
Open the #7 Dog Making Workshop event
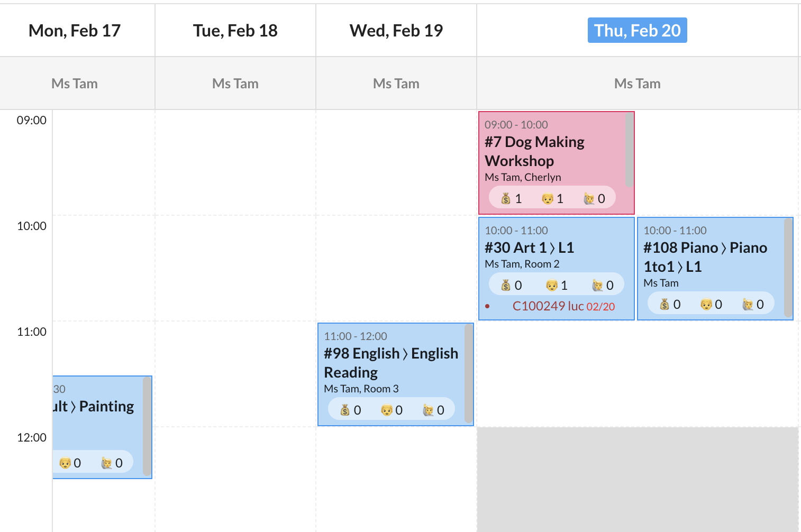coord(534,151)
